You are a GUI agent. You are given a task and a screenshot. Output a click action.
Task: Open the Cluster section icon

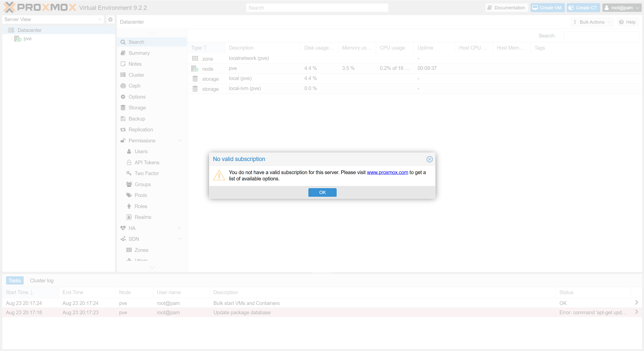pyautogui.click(x=123, y=75)
